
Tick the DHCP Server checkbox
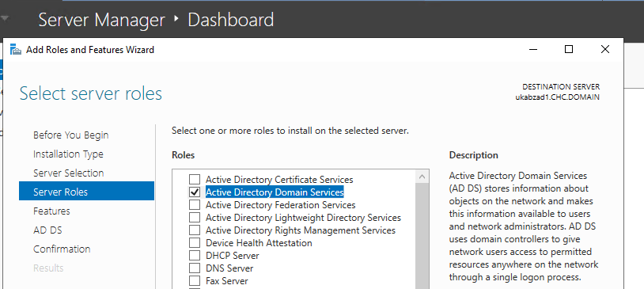coord(195,256)
